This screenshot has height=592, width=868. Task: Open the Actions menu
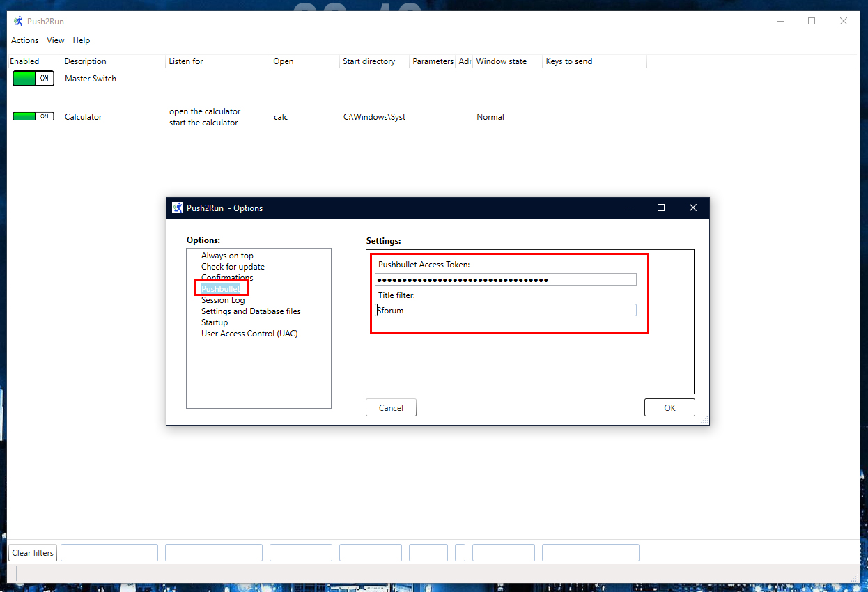25,40
